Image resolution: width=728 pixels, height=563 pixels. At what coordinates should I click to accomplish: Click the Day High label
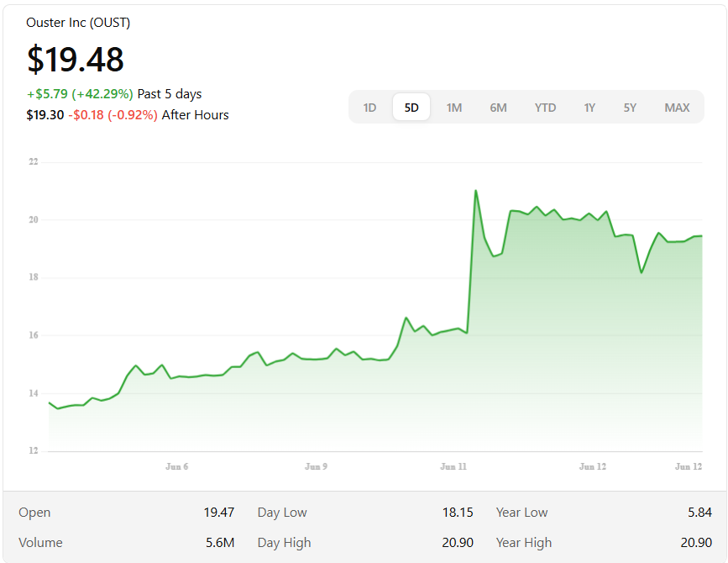tap(284, 543)
